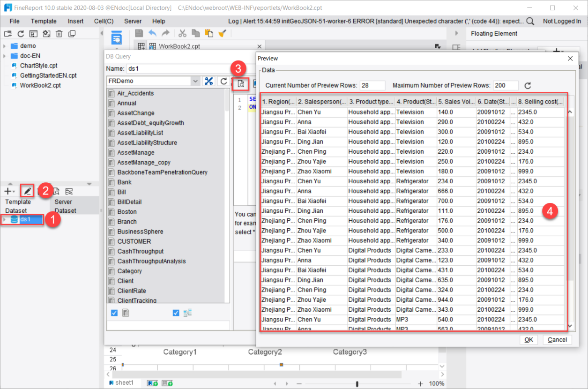
Task: Click the paste clipboard icon
Action: (209, 33)
